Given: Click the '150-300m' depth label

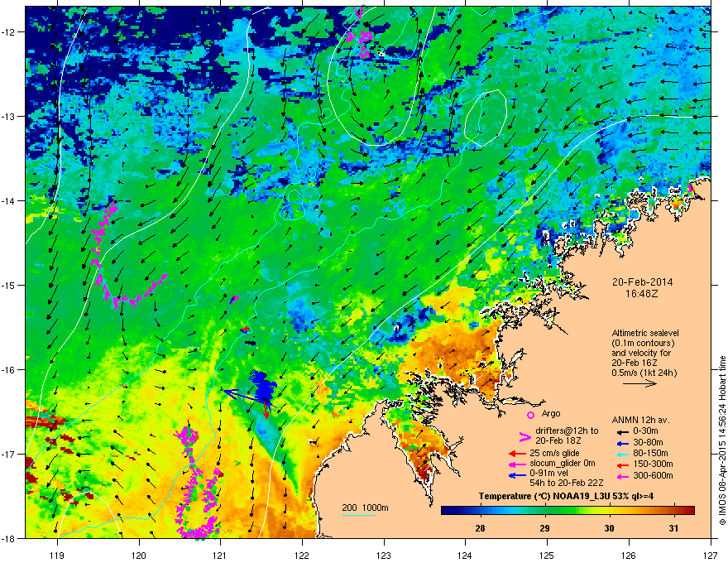Looking at the screenshot, I should [x=654, y=464].
